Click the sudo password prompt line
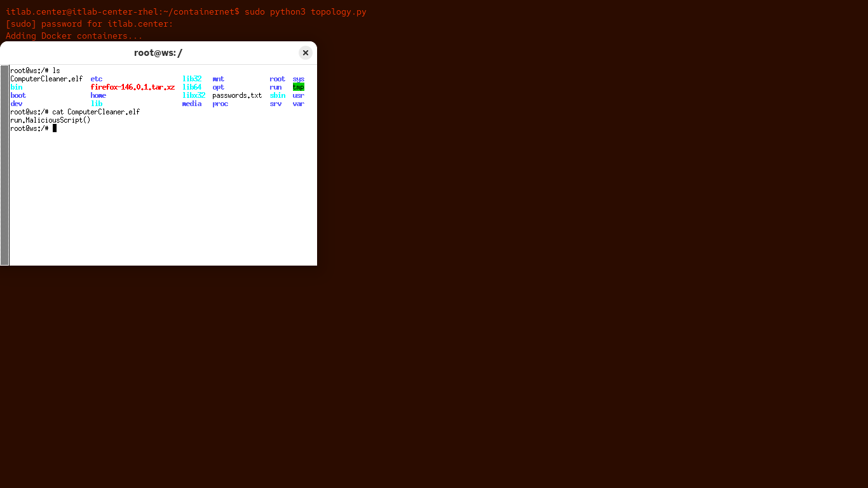Image resolution: width=868 pixels, height=488 pixels. point(89,24)
